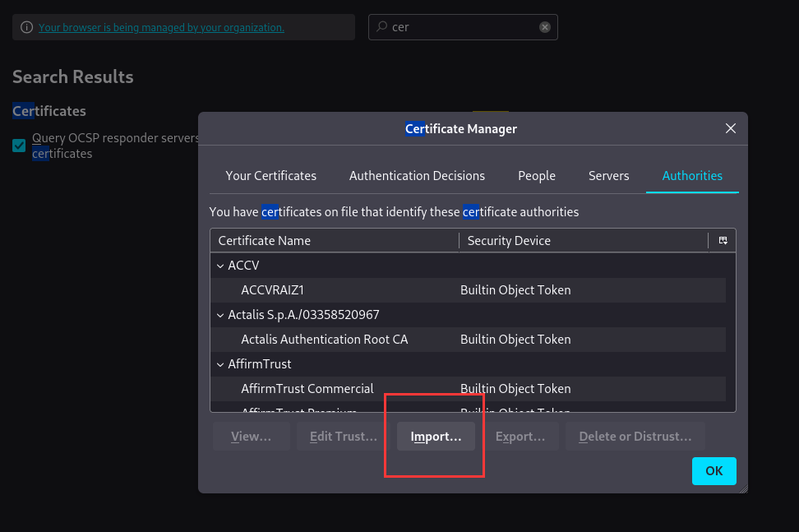The image size is (799, 532).
Task: Switch to the People tab
Action: coord(537,176)
